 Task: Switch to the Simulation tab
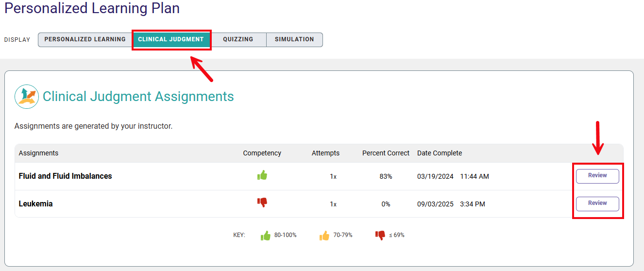[x=294, y=40]
